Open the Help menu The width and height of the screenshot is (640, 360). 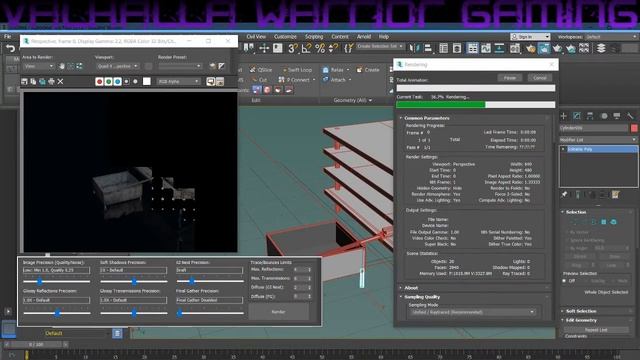pos(384,37)
